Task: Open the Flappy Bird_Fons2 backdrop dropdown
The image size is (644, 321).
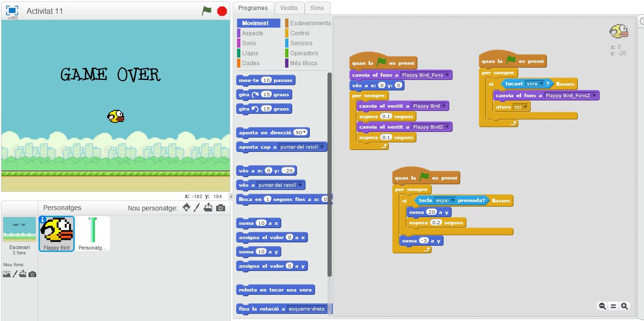Action: click(571, 95)
